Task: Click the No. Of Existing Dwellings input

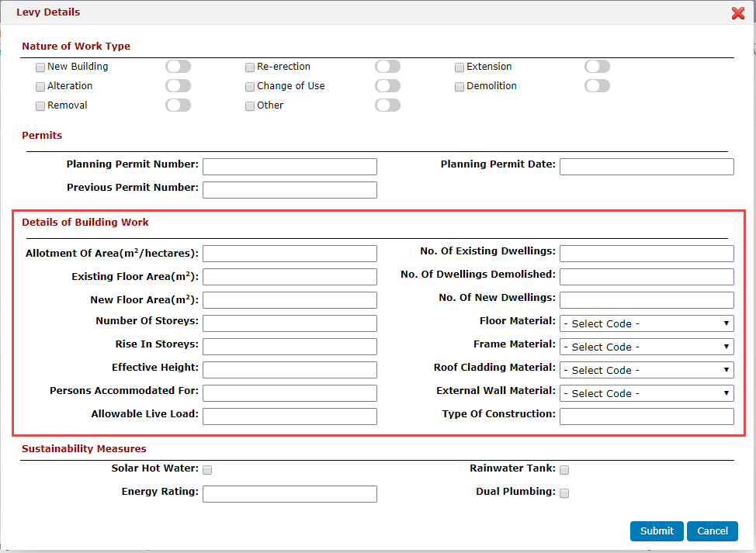Action: pos(647,254)
